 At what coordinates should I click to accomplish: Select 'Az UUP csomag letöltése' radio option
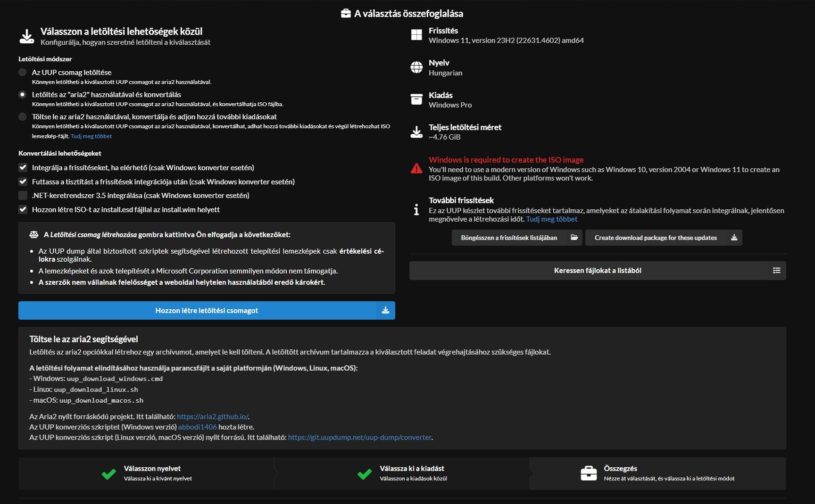tap(22, 72)
